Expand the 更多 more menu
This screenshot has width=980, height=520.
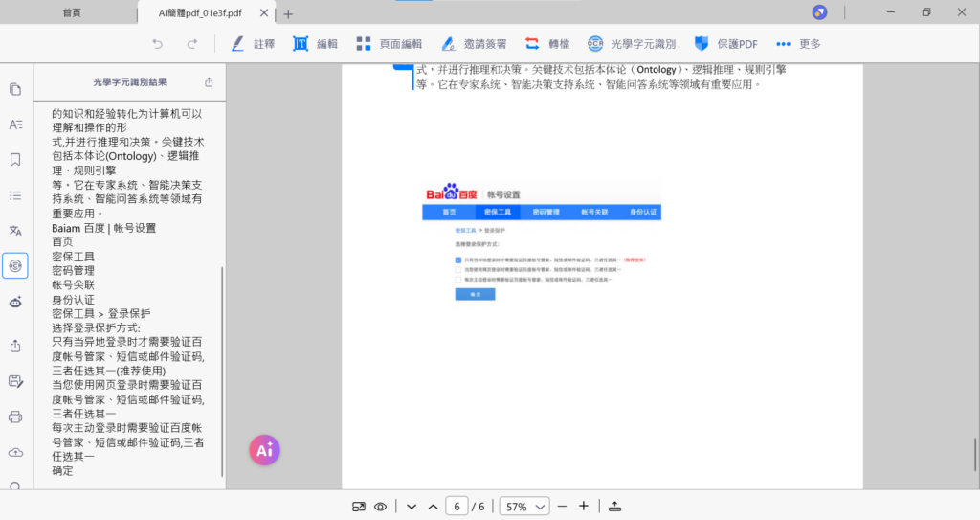click(798, 44)
